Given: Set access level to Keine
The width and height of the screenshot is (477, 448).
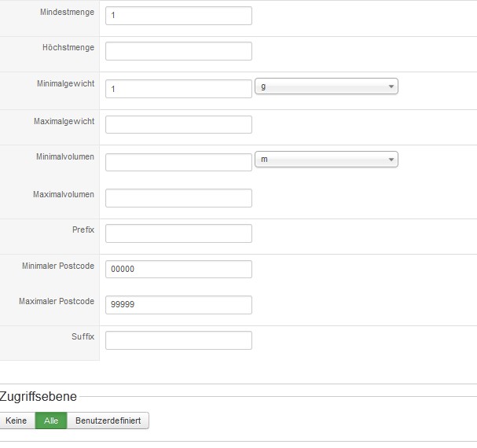Looking at the screenshot, I should 17,420.
